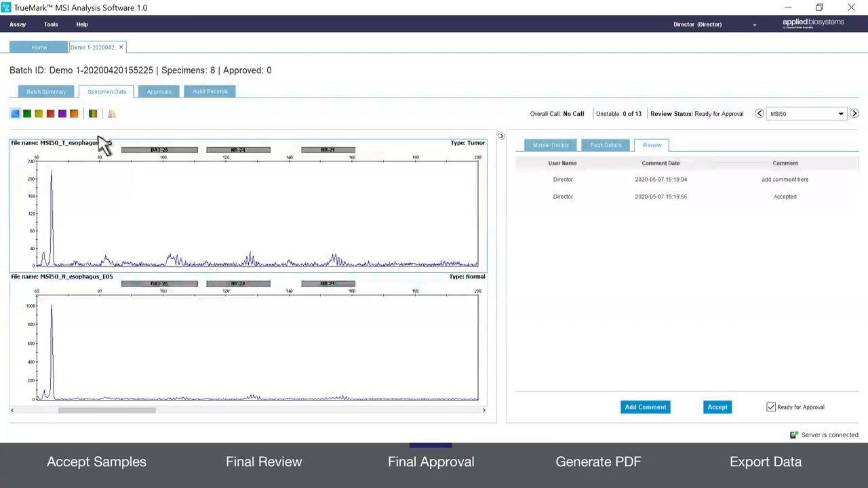Open the Peak Details tab
The height and width of the screenshot is (488, 868).
click(606, 145)
